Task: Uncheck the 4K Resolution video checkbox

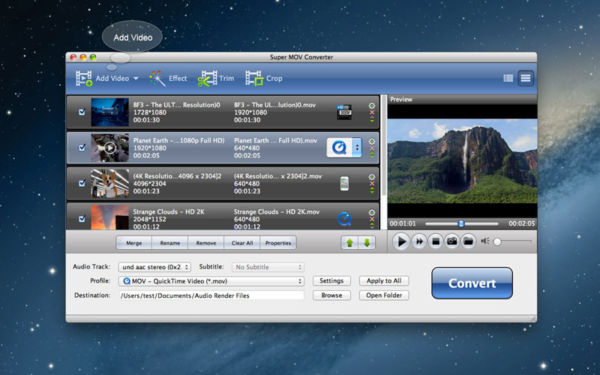Action: pyautogui.click(x=82, y=183)
